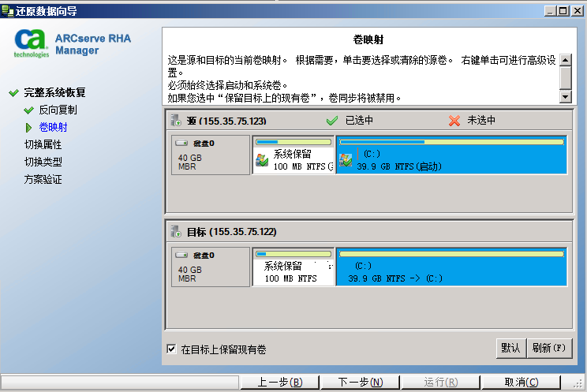Select target 系统保留 100 MB NTFS volume
587x392 pixels.
293,267
